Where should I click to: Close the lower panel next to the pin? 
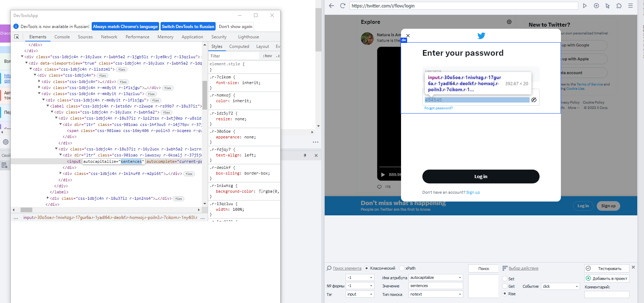coord(316,155)
